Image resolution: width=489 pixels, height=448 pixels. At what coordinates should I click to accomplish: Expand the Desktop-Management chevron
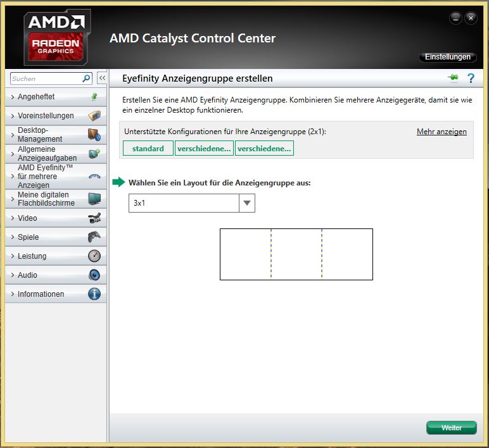(13, 135)
